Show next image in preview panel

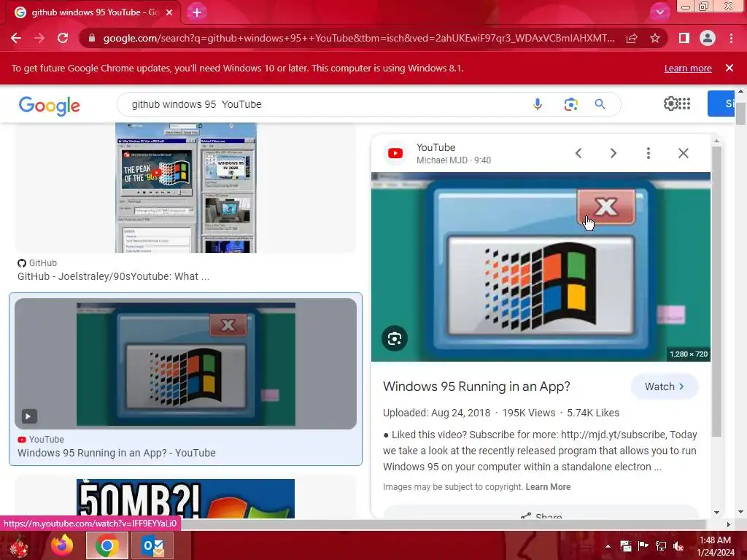pos(613,153)
